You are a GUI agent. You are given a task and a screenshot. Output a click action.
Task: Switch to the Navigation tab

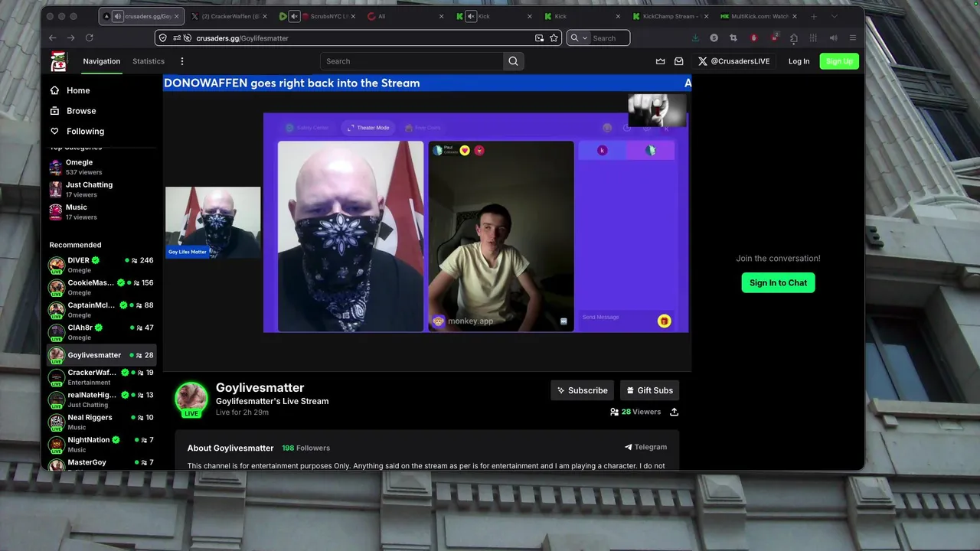click(x=102, y=61)
